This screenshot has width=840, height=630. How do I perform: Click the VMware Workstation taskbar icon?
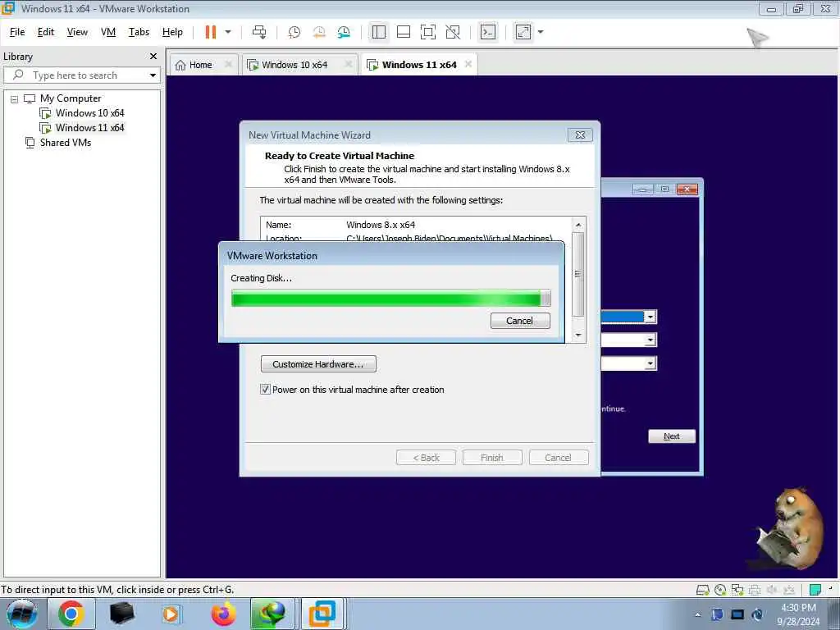[x=323, y=614]
